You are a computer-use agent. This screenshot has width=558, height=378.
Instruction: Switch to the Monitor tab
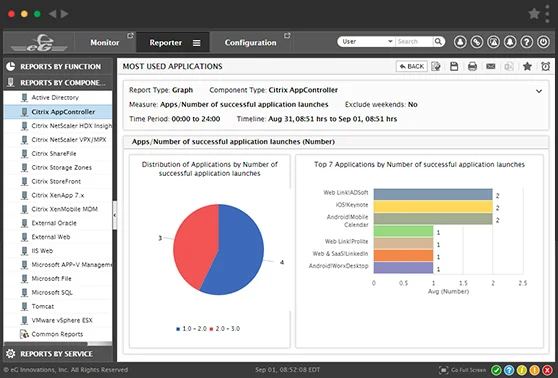(x=105, y=42)
